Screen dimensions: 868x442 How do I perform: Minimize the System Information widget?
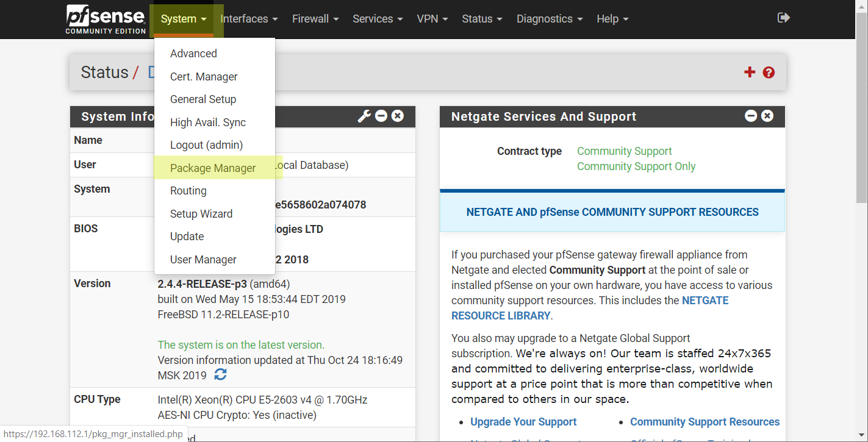(x=381, y=116)
